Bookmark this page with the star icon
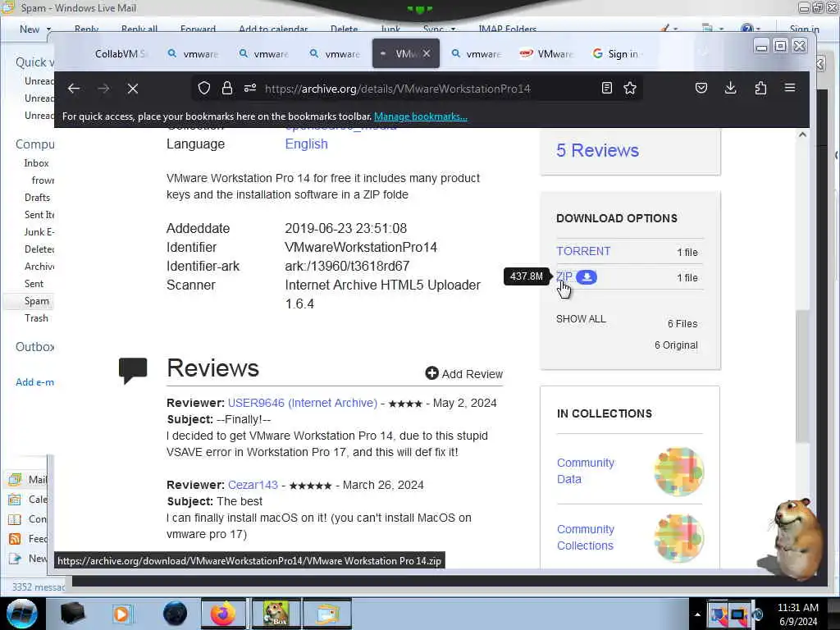The image size is (840, 630). point(630,88)
